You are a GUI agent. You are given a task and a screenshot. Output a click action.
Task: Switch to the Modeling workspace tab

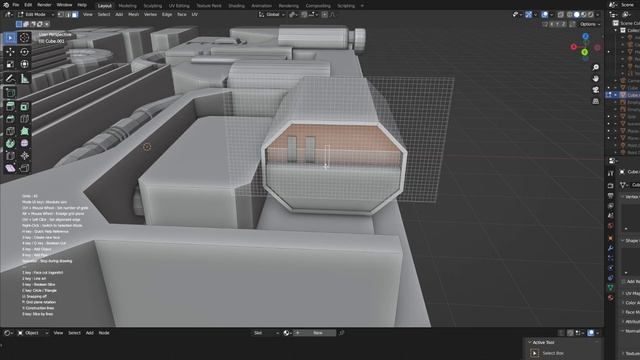coord(127,6)
